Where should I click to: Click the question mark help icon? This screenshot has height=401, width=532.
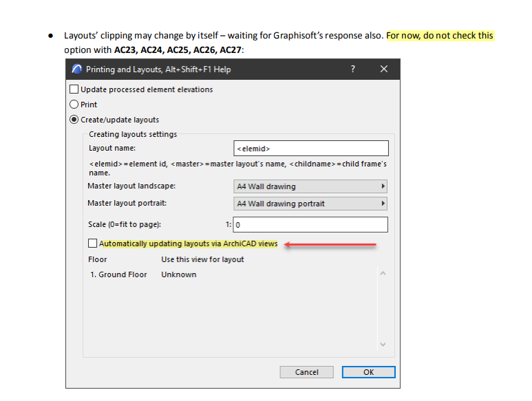coord(353,69)
